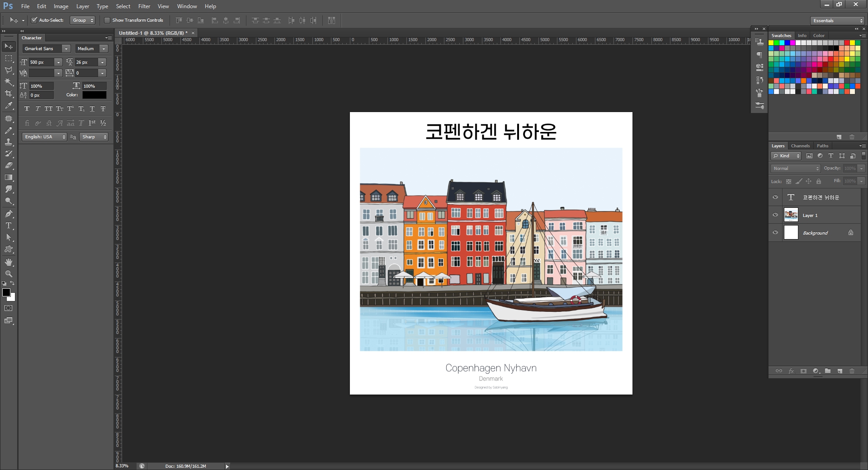
Task: Select the Crop tool
Action: (9, 94)
